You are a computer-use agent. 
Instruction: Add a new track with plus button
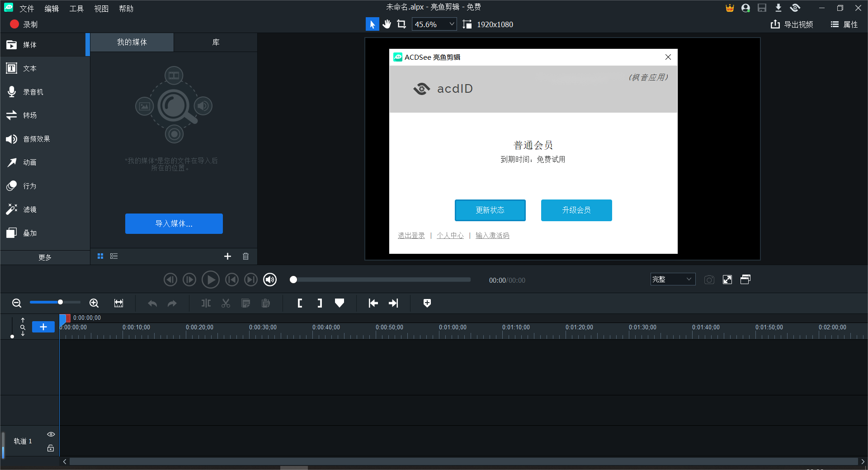tap(43, 327)
